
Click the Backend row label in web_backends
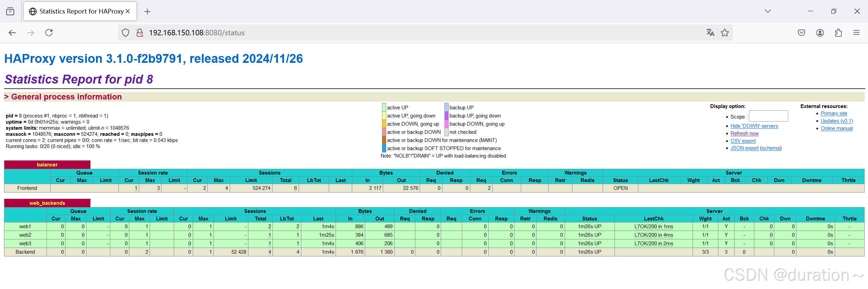[25, 252]
